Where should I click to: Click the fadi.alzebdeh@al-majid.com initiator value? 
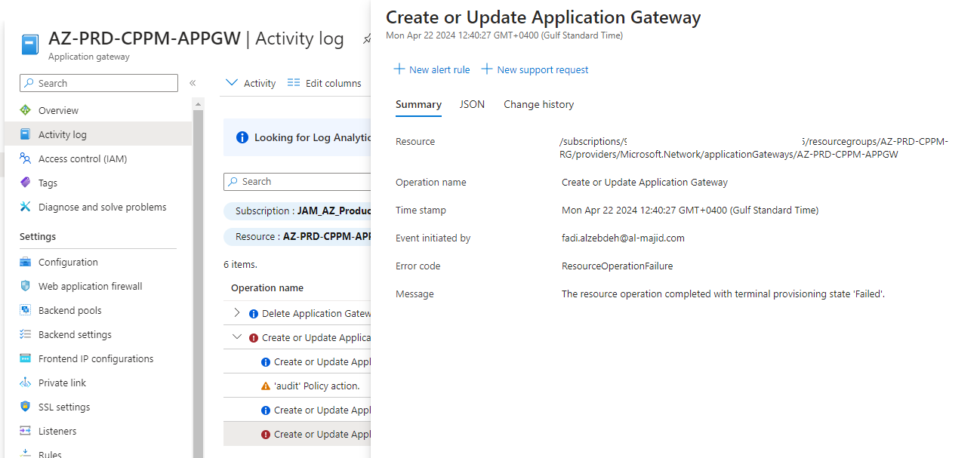623,238
